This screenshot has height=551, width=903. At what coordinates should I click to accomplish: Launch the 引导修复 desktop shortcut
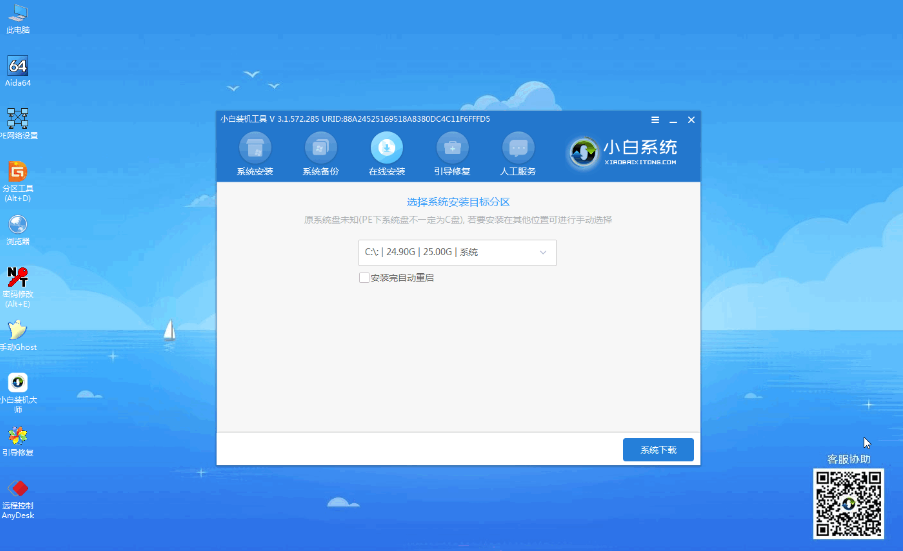tap(18, 441)
